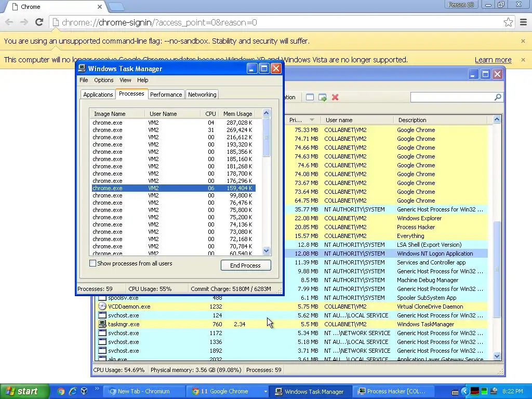This screenshot has width=532, height=399.
Task: Close the Chrome tab titled Chrome
Action: (x=100, y=7)
